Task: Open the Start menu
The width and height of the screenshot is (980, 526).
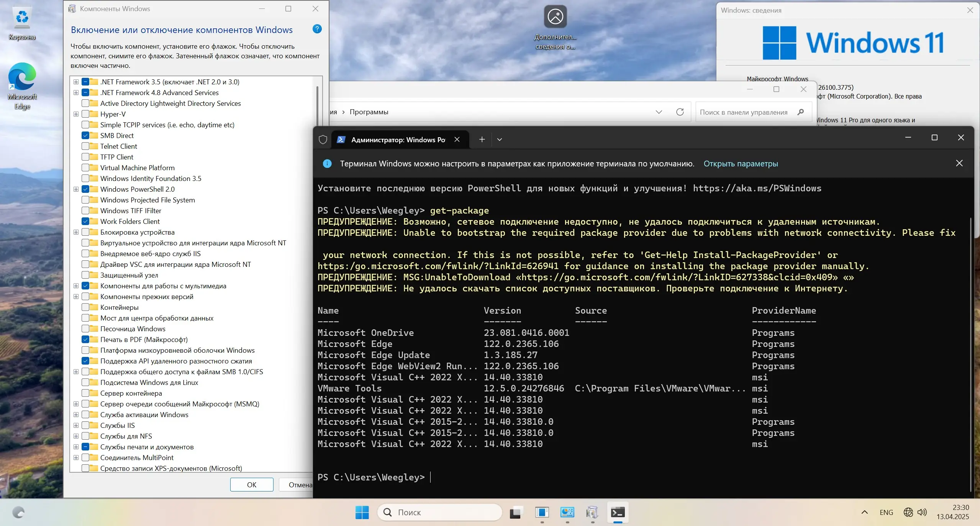Action: pyautogui.click(x=361, y=512)
